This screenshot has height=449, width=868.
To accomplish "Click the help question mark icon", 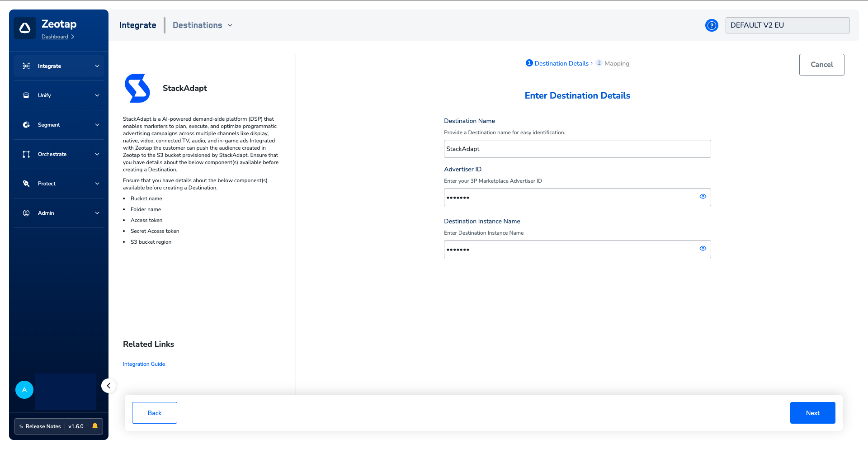I will [x=712, y=25].
